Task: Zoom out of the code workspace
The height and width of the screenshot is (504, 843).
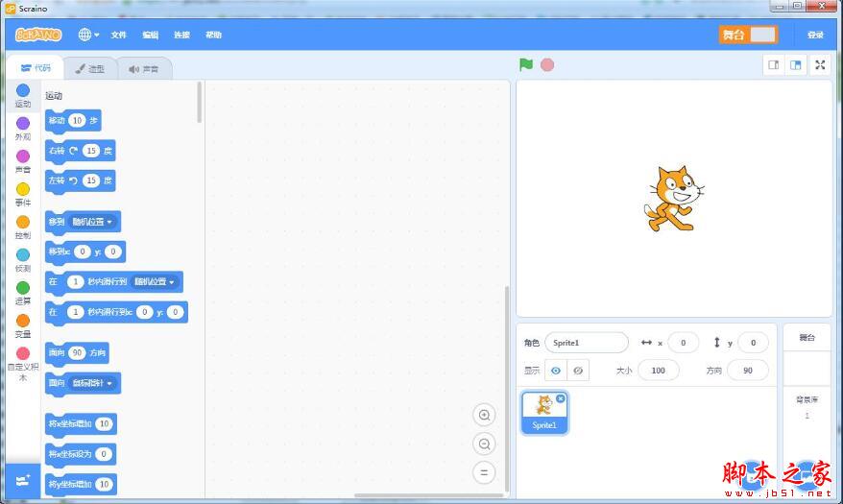Action: coord(484,444)
